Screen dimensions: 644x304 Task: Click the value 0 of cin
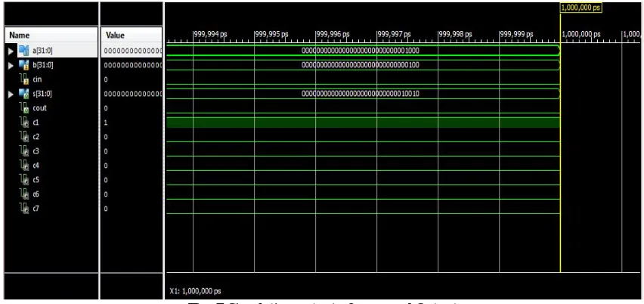(106, 79)
